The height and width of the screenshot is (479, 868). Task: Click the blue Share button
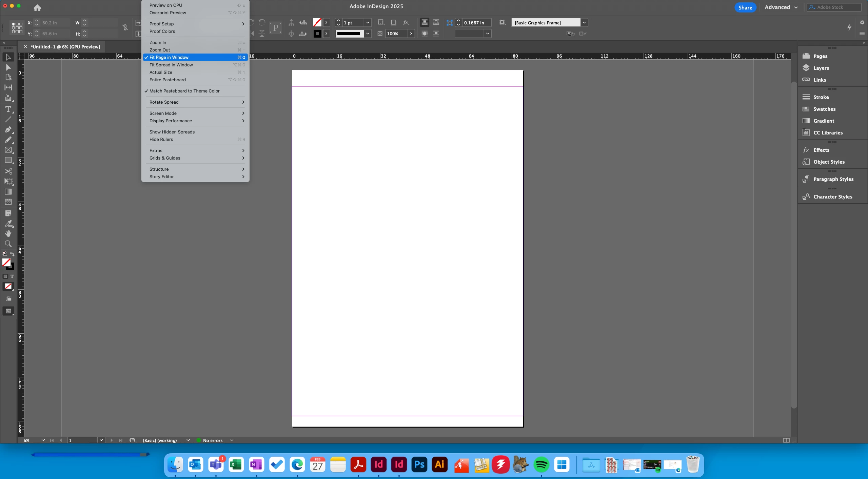click(x=745, y=7)
